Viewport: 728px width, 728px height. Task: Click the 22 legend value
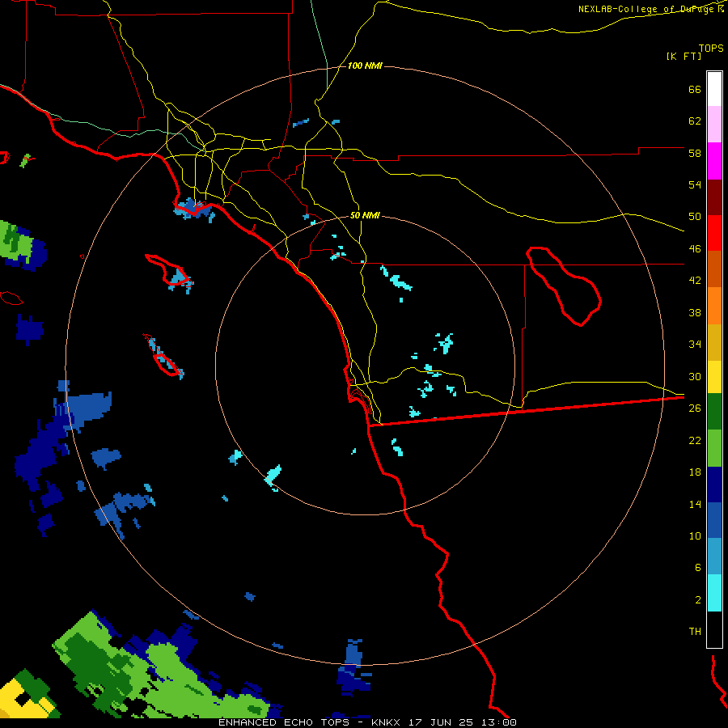click(695, 440)
